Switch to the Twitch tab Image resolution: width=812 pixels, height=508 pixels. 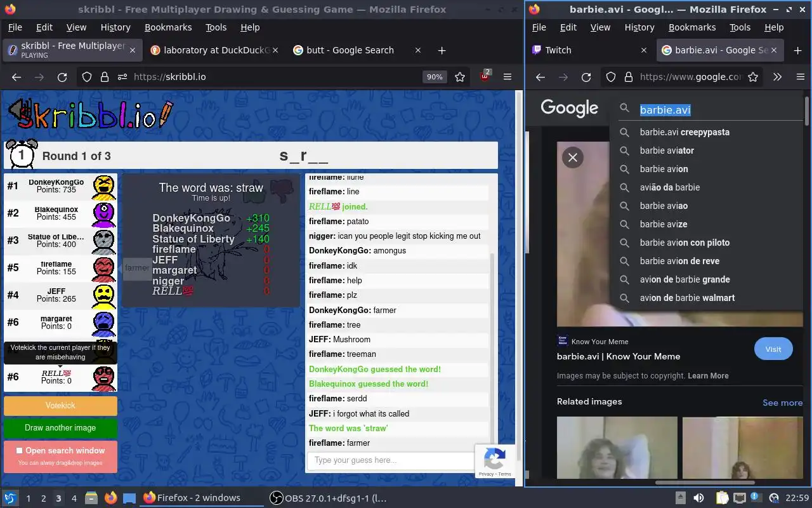click(590, 50)
